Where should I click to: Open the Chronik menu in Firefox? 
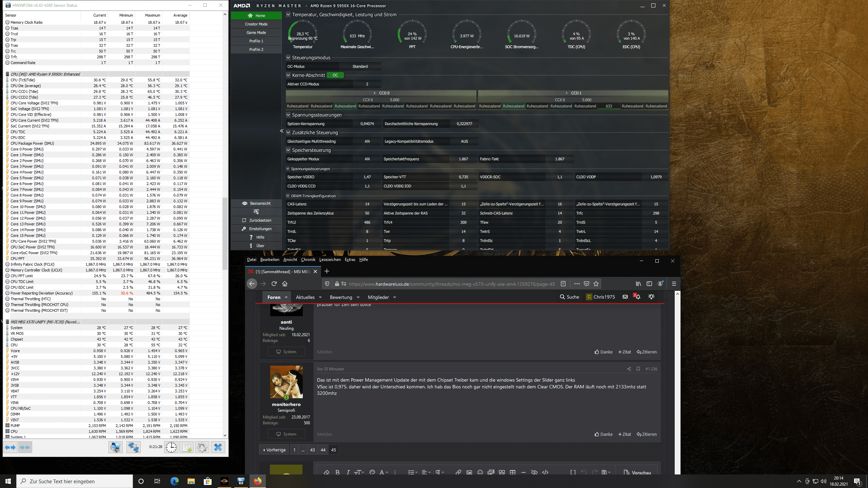(308, 260)
